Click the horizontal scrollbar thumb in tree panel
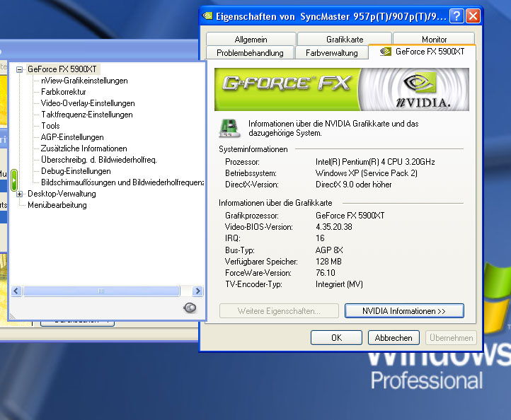This screenshot has width=511, height=420. (x=101, y=291)
